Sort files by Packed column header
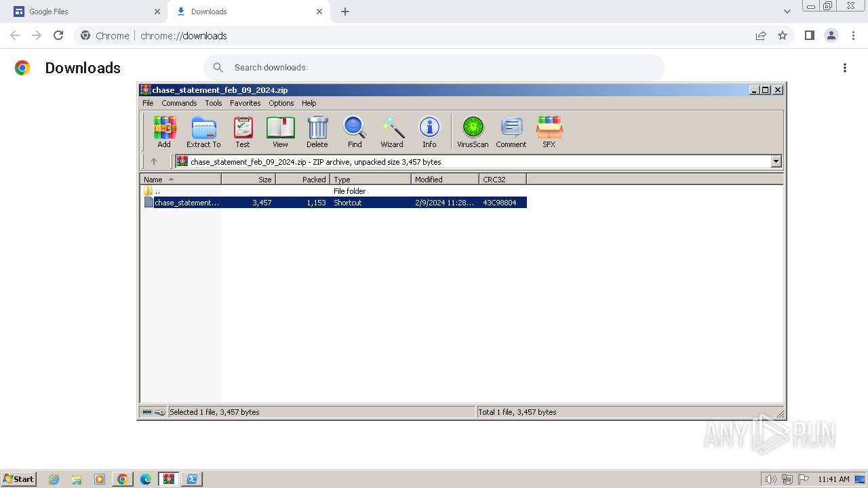This screenshot has width=868, height=488. tap(302, 180)
